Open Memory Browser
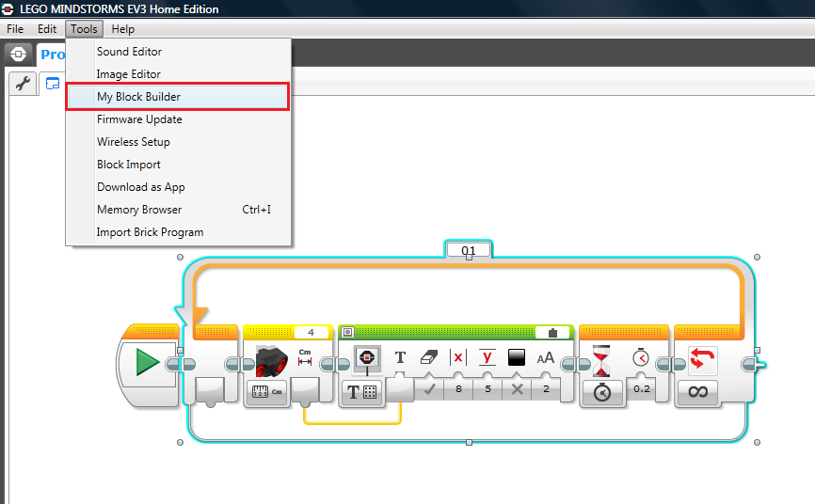This screenshot has width=815, height=504. coord(178,210)
